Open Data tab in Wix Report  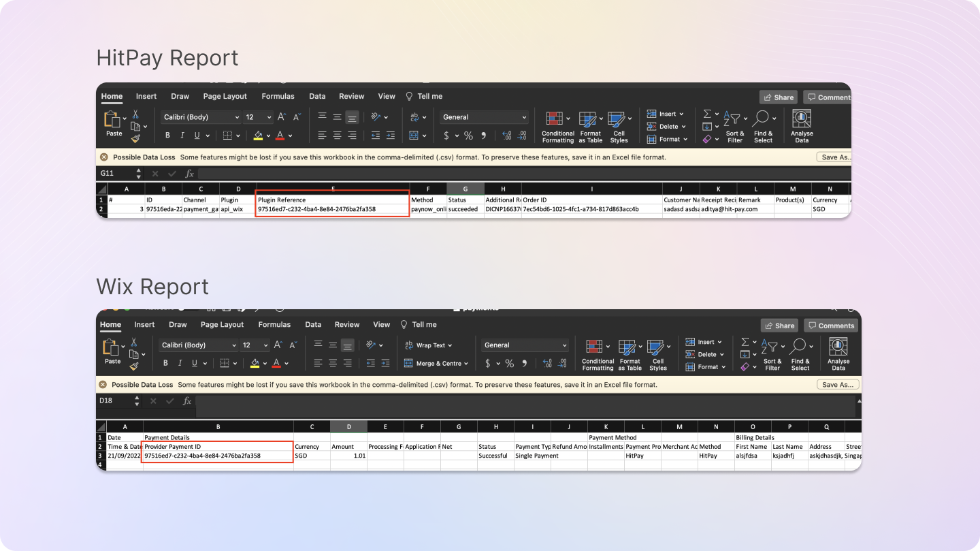point(313,325)
